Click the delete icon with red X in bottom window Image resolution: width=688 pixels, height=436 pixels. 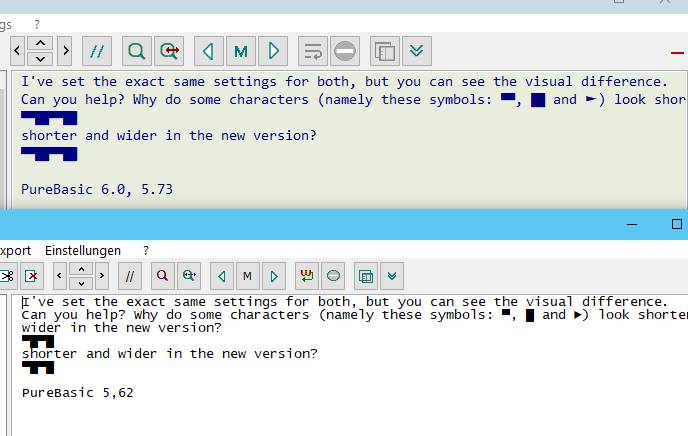(x=32, y=276)
